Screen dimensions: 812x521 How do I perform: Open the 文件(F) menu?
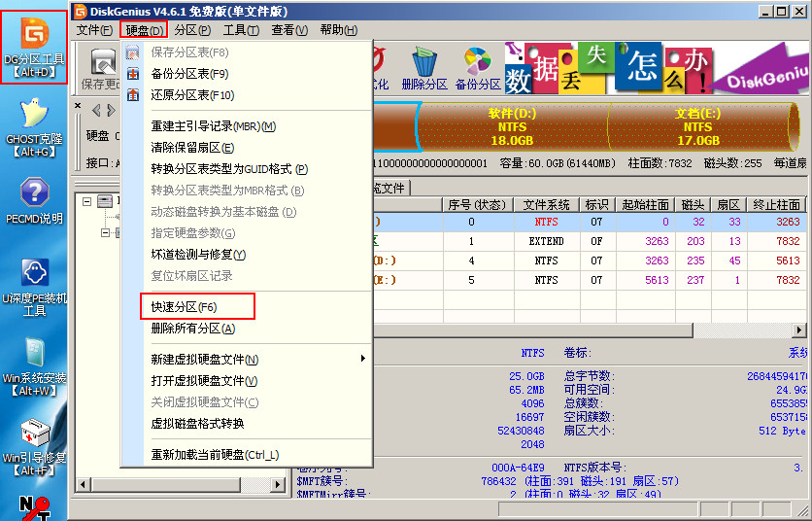click(94, 30)
